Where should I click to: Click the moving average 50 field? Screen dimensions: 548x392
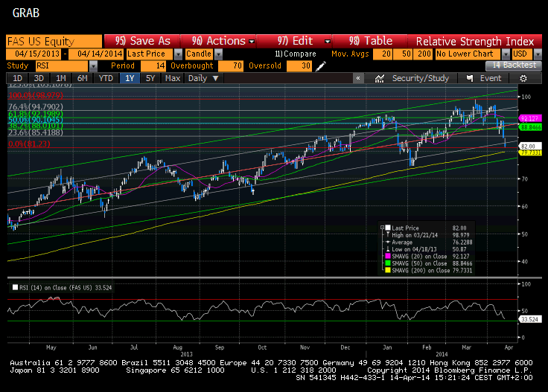[403, 54]
